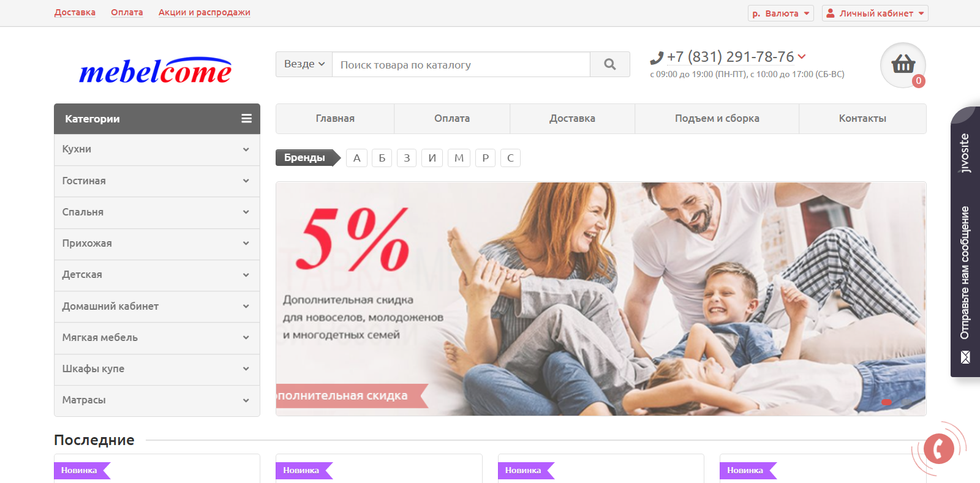Click the Домашний кабинет category label
Viewport: 980px width, 483px height.
(x=110, y=306)
